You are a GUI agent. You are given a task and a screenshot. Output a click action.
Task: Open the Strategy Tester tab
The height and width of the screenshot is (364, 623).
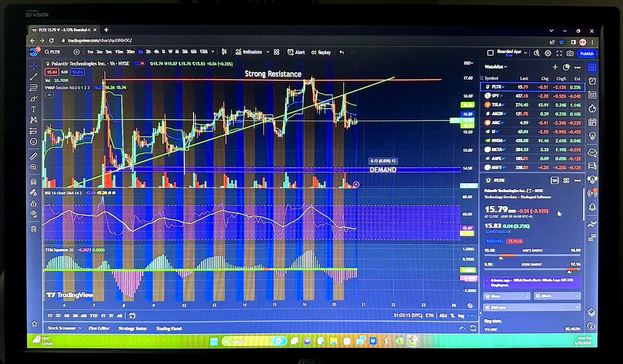click(x=133, y=328)
